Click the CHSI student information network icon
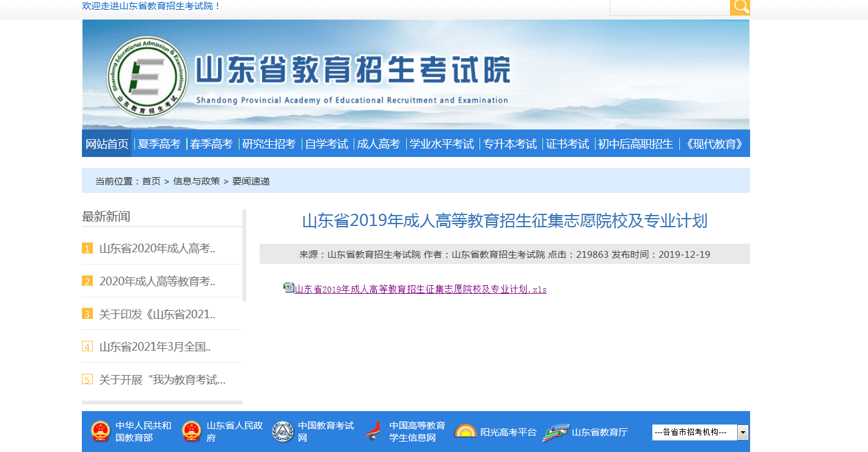The height and width of the screenshot is (452, 868). [374, 431]
